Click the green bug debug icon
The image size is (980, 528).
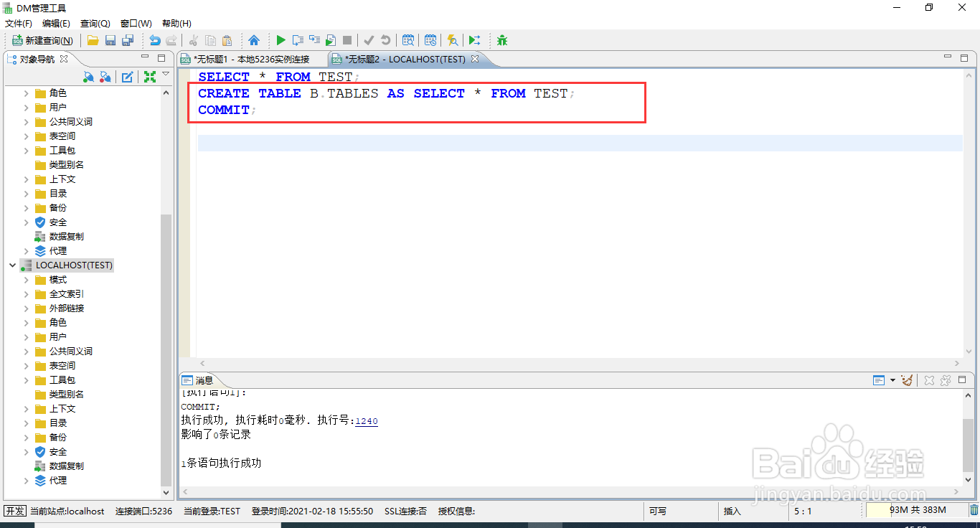pos(502,41)
